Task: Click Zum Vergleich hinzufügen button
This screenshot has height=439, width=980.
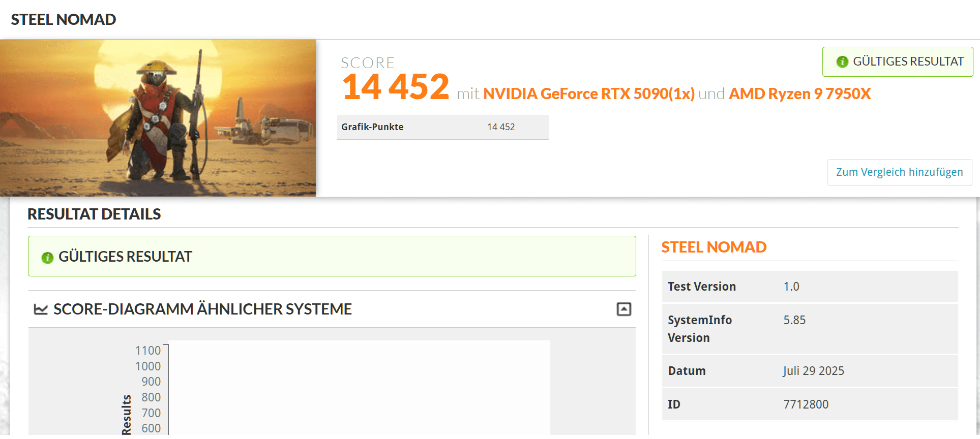Action: tap(899, 172)
